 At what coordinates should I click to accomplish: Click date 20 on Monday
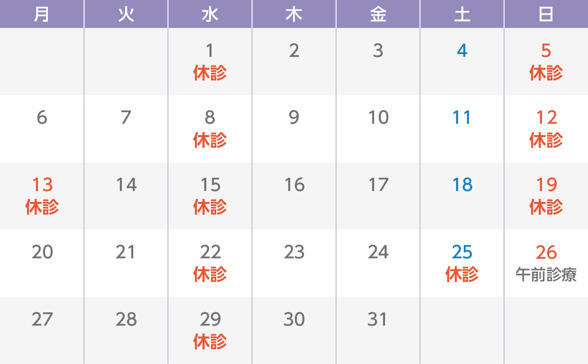click(42, 263)
